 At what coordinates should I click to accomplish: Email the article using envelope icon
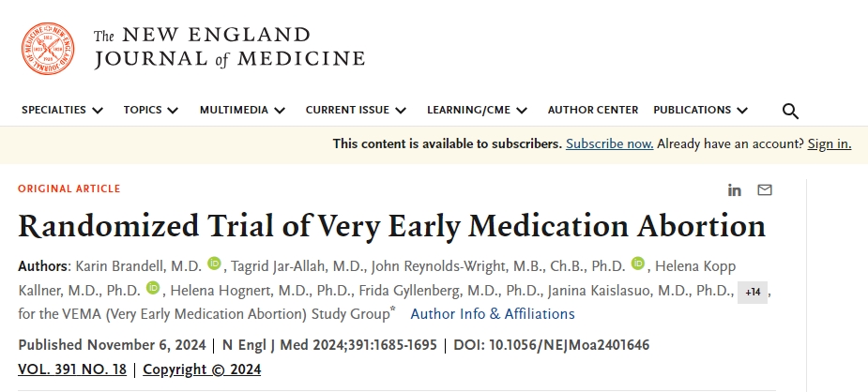765,189
